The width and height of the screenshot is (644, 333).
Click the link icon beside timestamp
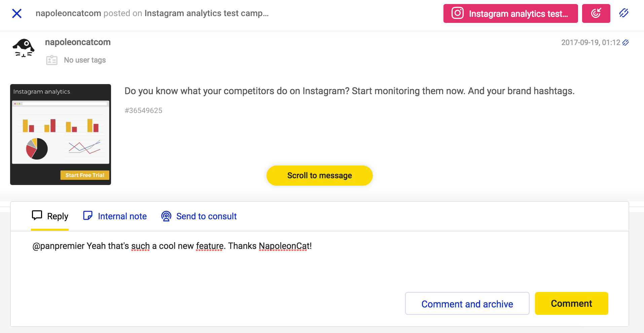(625, 43)
